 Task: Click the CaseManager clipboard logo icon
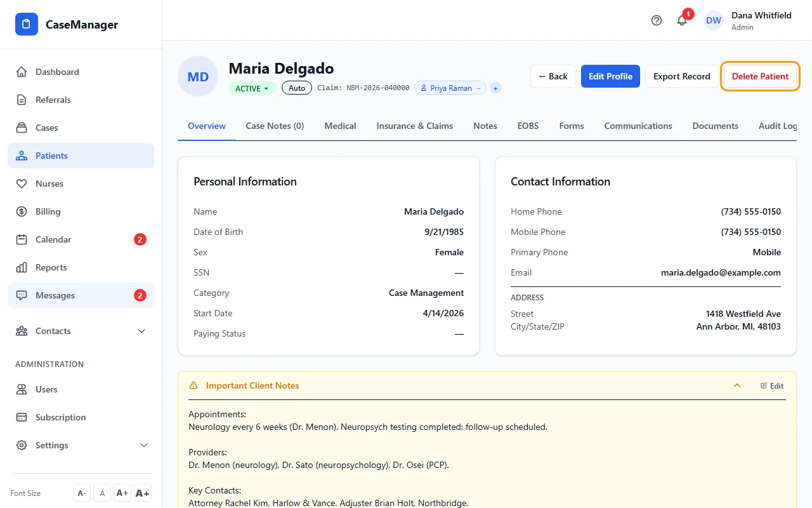(27, 25)
